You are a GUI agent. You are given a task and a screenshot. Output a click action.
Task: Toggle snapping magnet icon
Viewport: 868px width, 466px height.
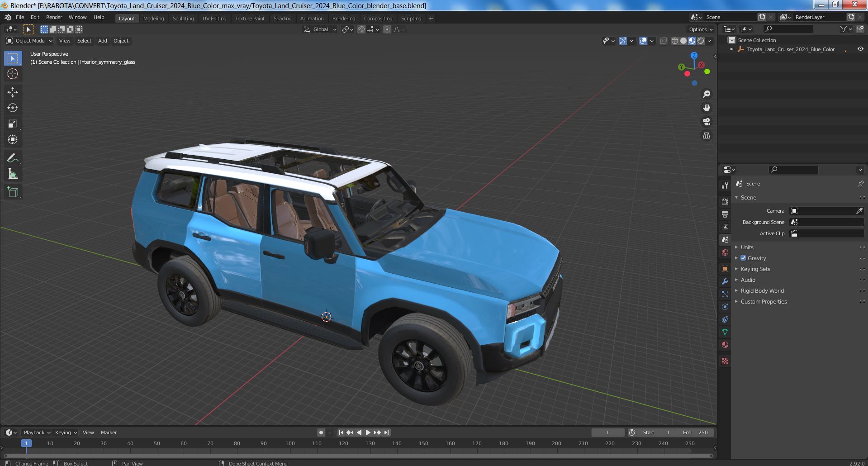361,29
